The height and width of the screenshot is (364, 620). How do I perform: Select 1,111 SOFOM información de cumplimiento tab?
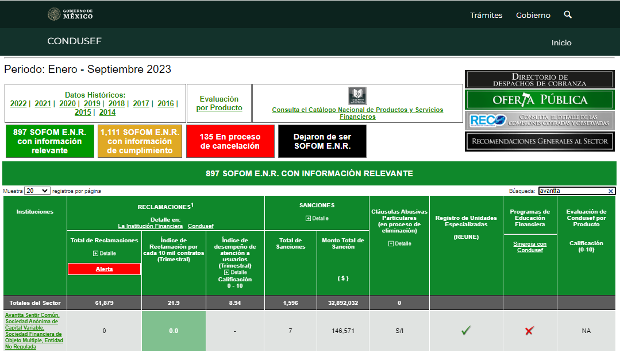[x=140, y=141]
